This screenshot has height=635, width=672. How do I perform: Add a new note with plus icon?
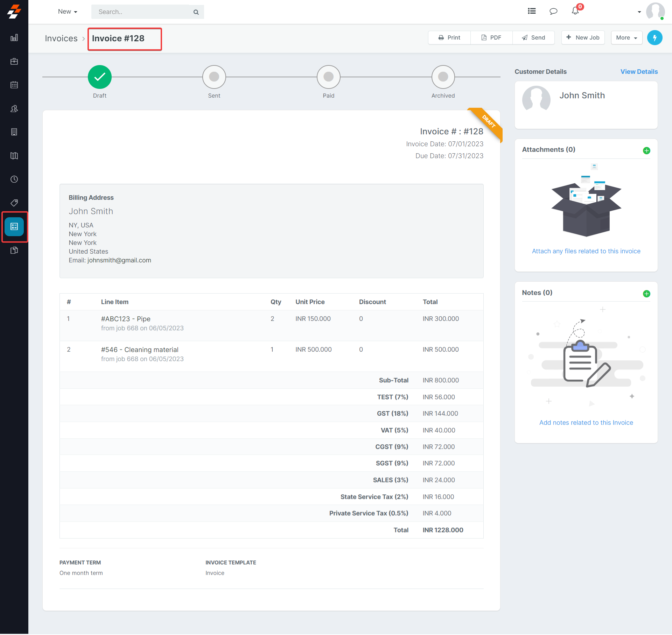646,294
